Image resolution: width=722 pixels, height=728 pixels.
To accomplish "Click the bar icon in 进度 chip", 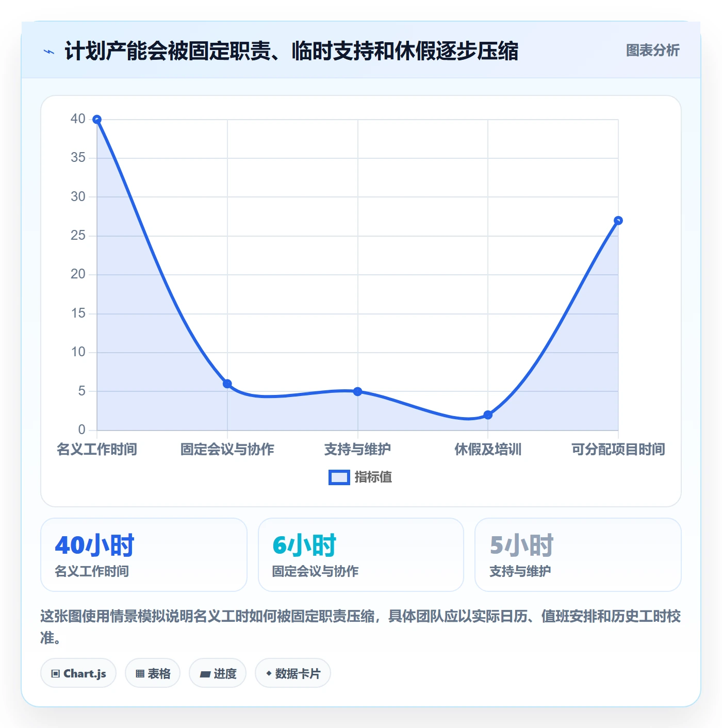I will [205, 674].
